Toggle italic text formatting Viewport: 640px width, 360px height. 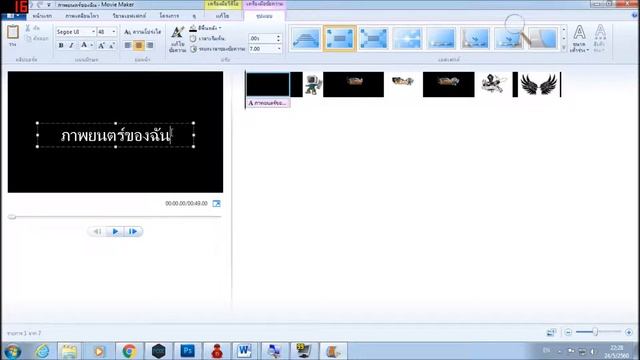[71, 45]
